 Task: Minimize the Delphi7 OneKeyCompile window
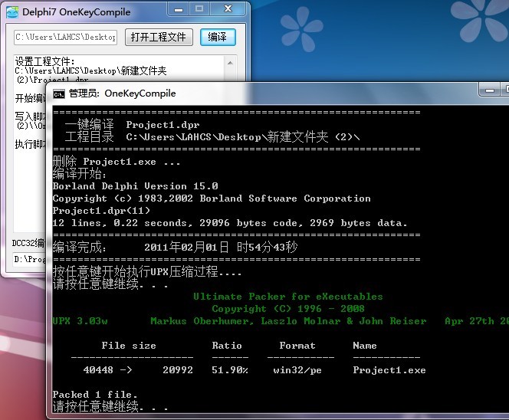178,9
